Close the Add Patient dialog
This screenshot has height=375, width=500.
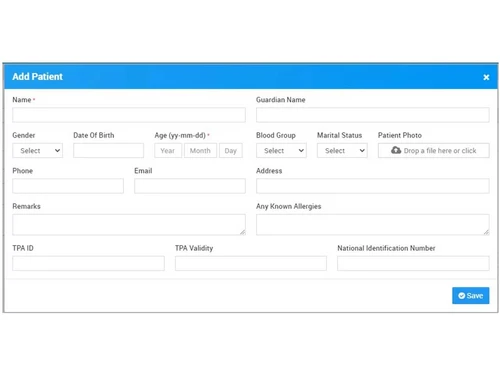[486, 77]
